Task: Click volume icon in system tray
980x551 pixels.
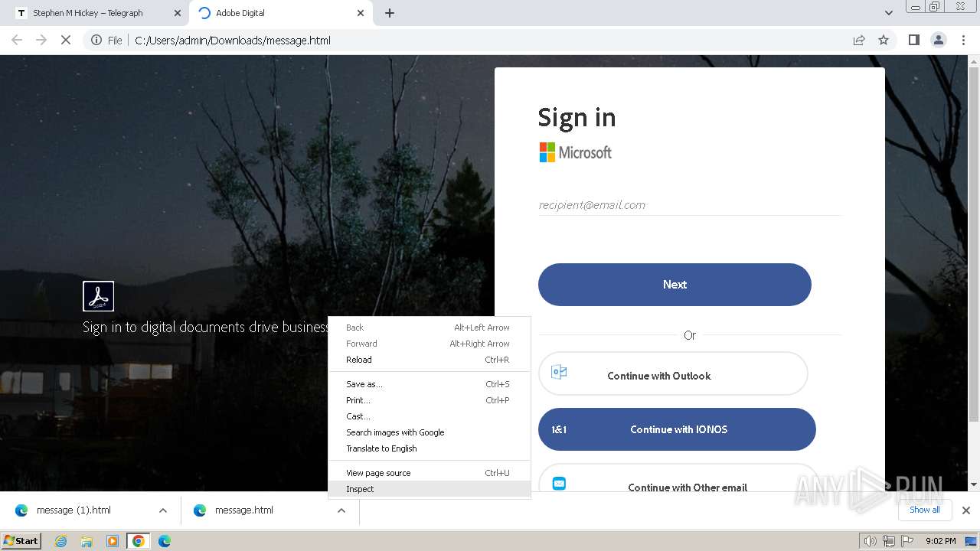Action: (x=871, y=541)
